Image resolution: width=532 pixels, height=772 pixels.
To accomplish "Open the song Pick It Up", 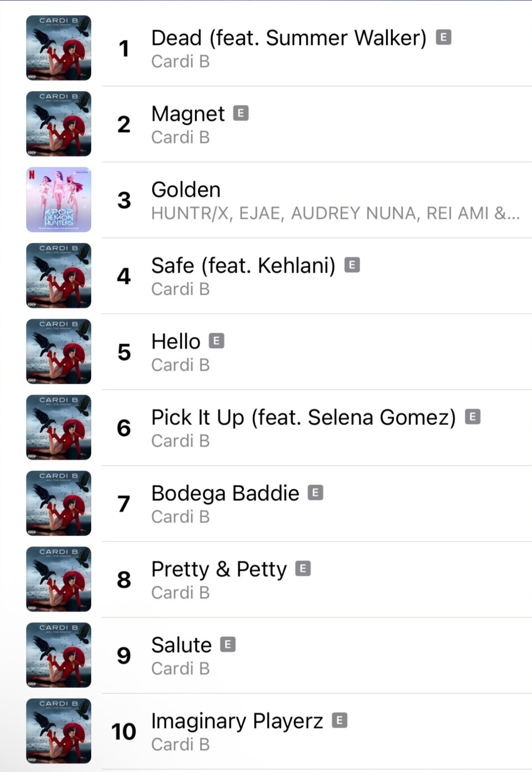I will coord(303,417).
